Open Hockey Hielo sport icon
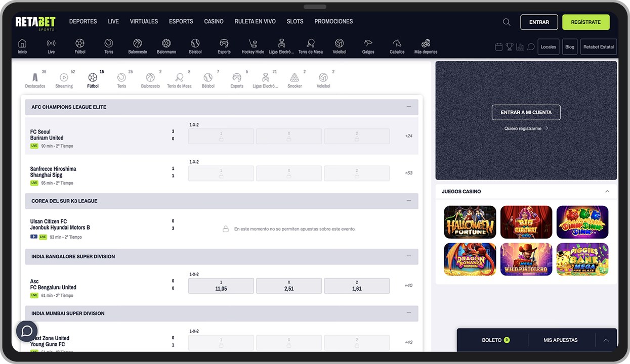 [x=253, y=47]
